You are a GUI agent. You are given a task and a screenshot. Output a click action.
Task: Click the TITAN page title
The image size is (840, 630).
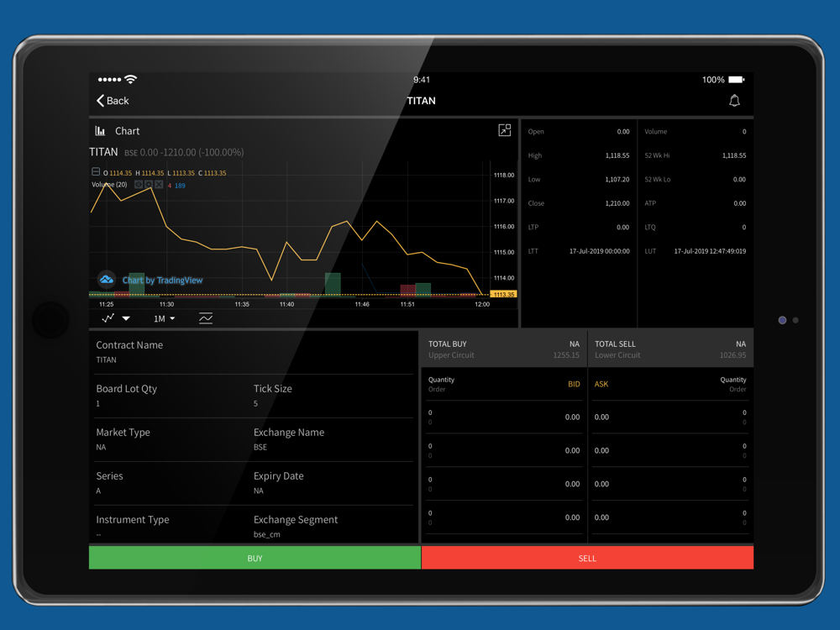tap(421, 101)
